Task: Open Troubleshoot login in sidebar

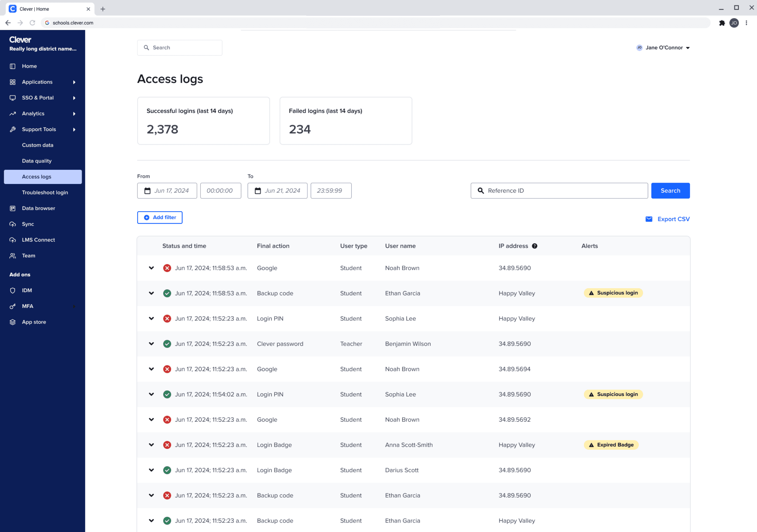Action: click(x=45, y=193)
